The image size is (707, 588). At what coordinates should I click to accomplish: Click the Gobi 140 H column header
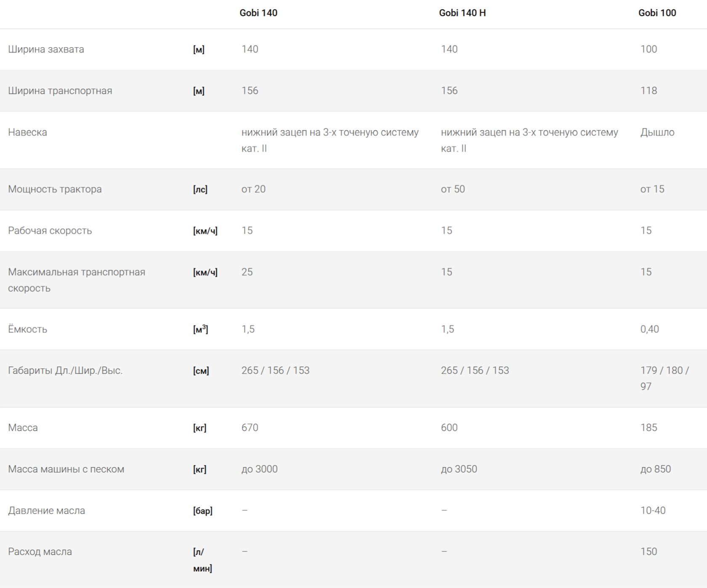click(x=462, y=13)
